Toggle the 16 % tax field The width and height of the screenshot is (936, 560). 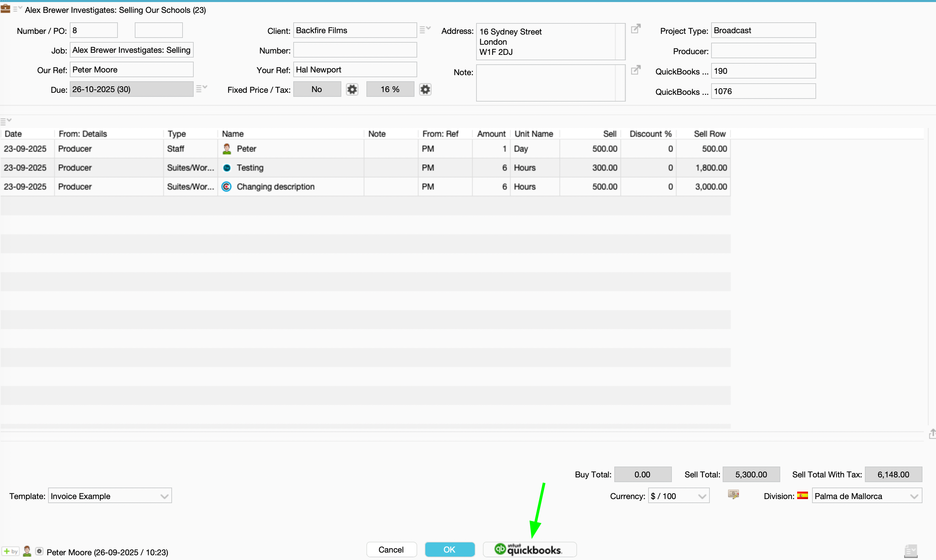pos(390,89)
